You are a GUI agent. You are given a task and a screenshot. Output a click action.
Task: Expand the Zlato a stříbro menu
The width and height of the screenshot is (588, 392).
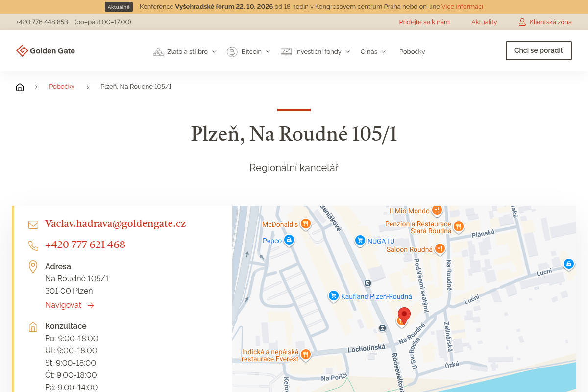click(185, 51)
